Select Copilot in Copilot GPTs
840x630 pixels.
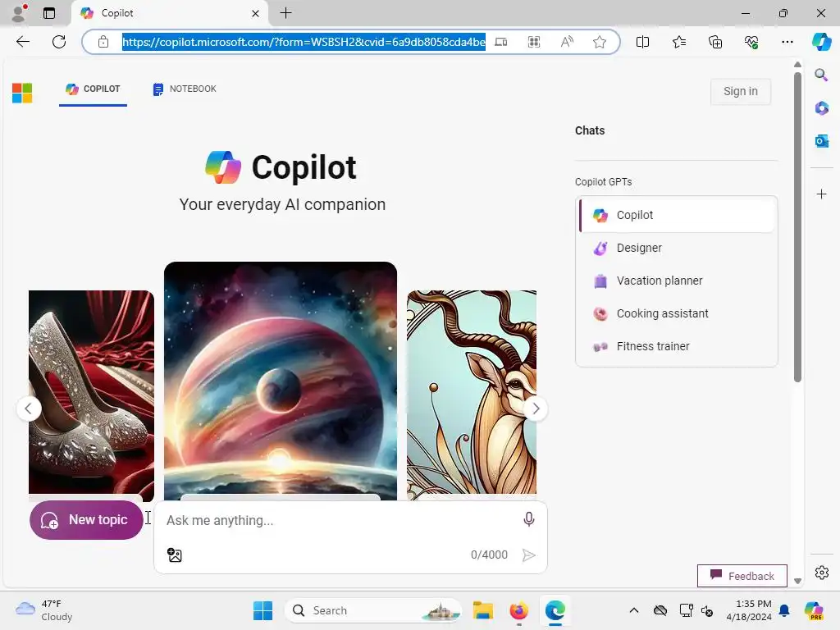pyautogui.click(x=677, y=215)
